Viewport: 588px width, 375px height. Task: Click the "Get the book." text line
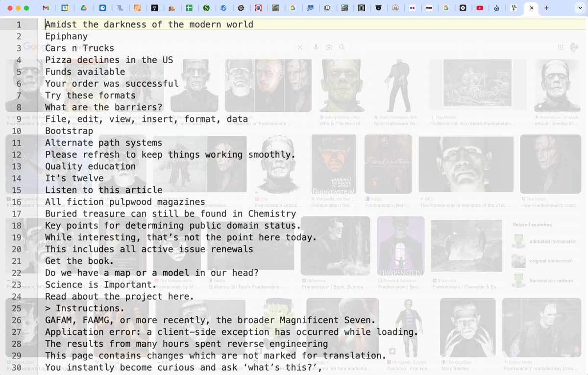click(x=79, y=261)
